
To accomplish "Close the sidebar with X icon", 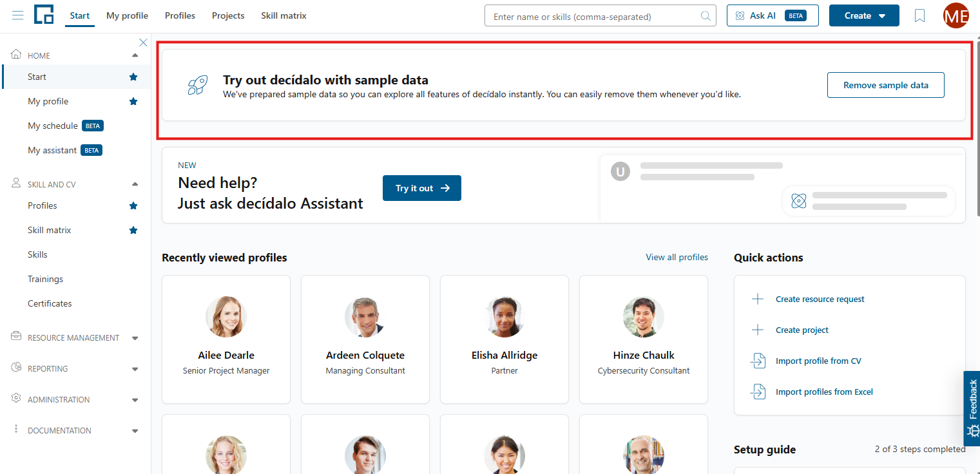I will [143, 43].
